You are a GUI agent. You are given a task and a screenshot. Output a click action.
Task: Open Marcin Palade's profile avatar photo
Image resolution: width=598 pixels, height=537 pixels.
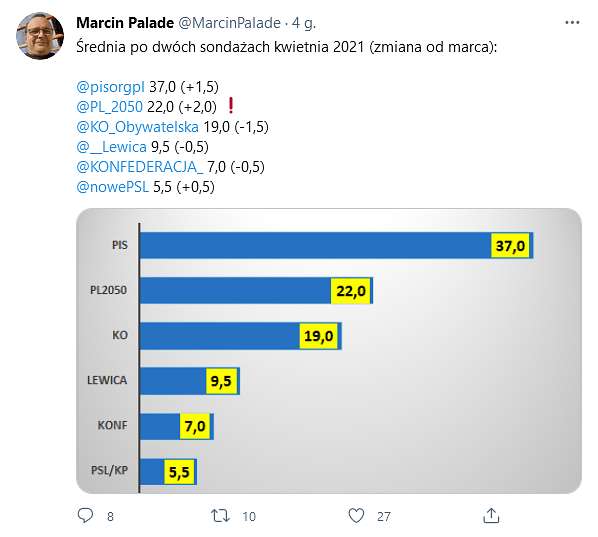click(40, 35)
